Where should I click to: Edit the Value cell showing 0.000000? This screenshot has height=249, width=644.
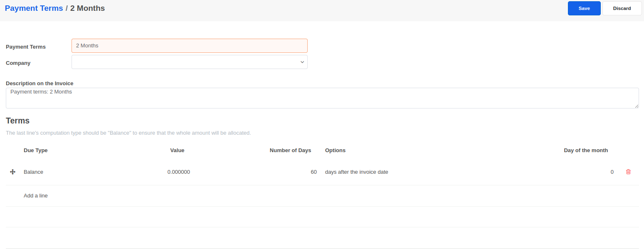coord(178,172)
